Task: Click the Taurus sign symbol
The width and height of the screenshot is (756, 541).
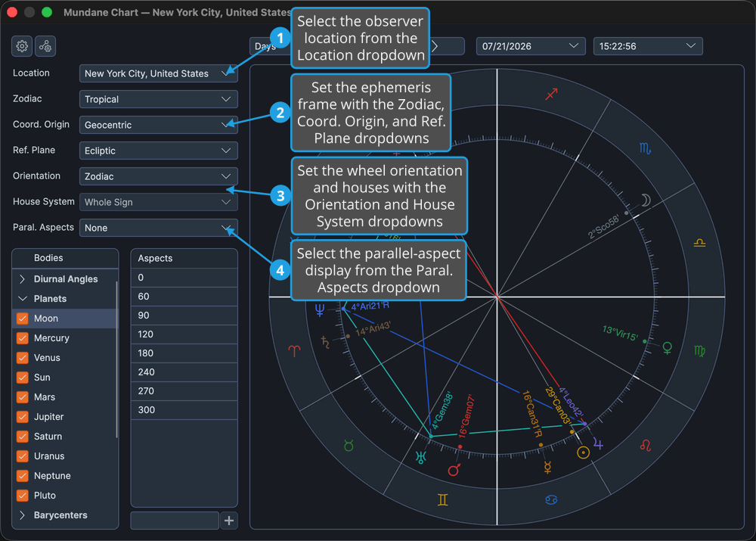Action: 349,446
